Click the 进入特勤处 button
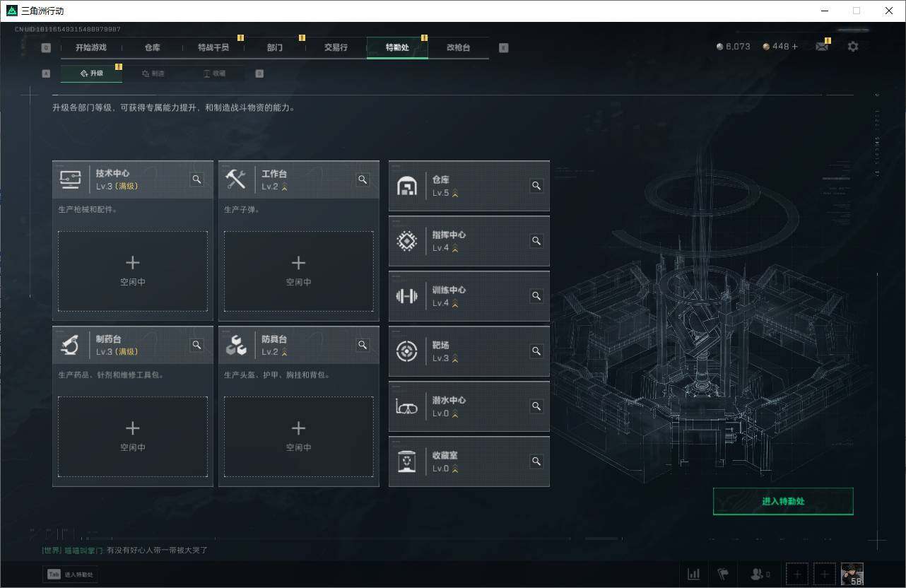Viewport: 906px width, 588px height. click(783, 501)
